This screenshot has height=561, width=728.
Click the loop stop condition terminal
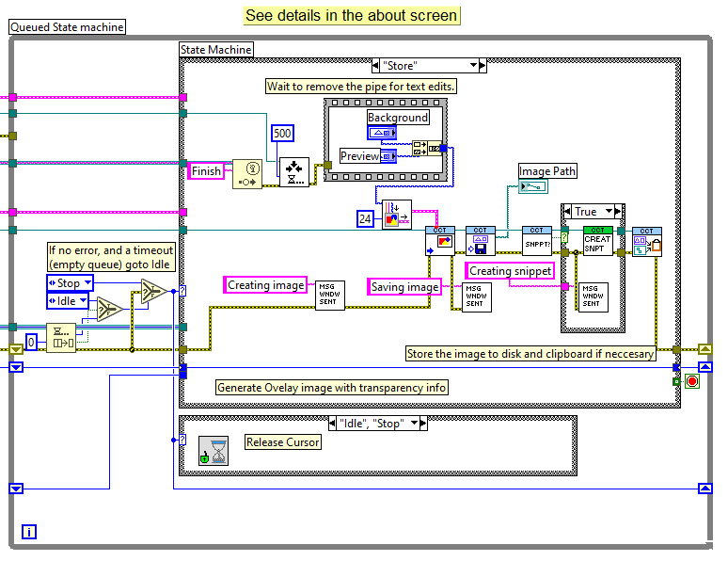click(x=692, y=381)
